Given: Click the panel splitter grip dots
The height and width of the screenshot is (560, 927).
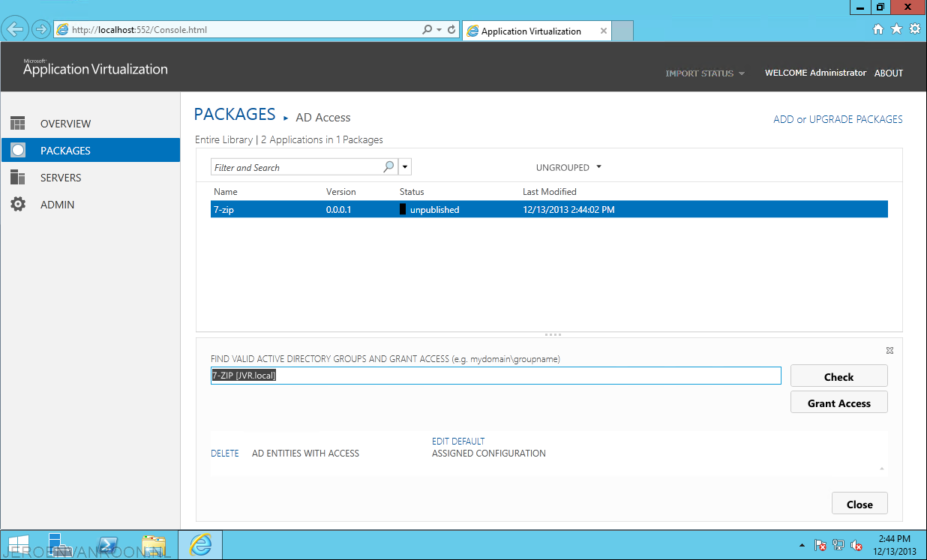Looking at the screenshot, I should coord(553,335).
